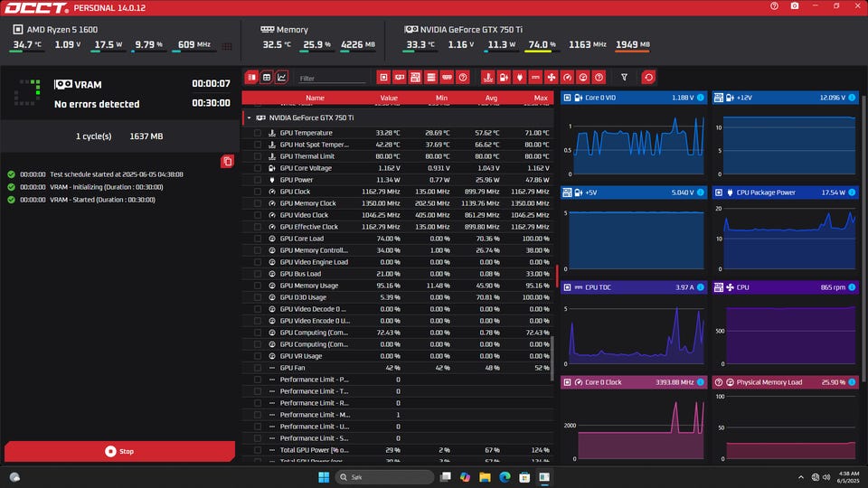
Task: Sort table by Avg column
Action: tap(491, 98)
